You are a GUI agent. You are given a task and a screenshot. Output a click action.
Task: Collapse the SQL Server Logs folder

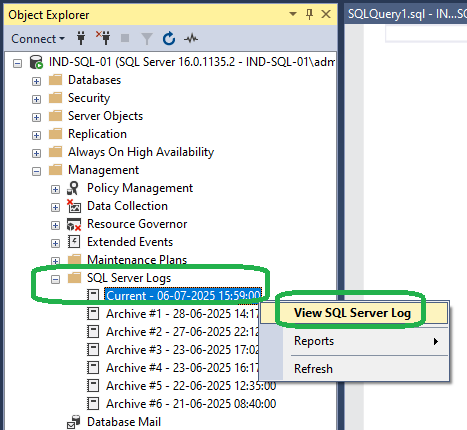click(x=55, y=279)
